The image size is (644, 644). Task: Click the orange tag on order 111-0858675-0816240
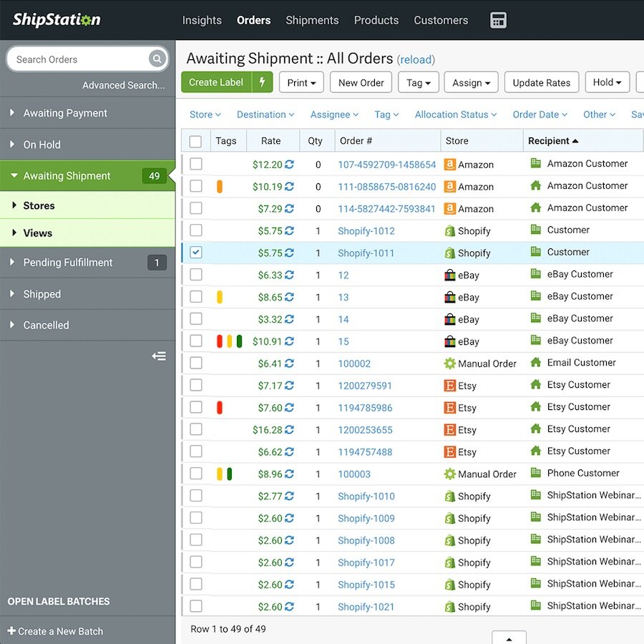click(220, 187)
